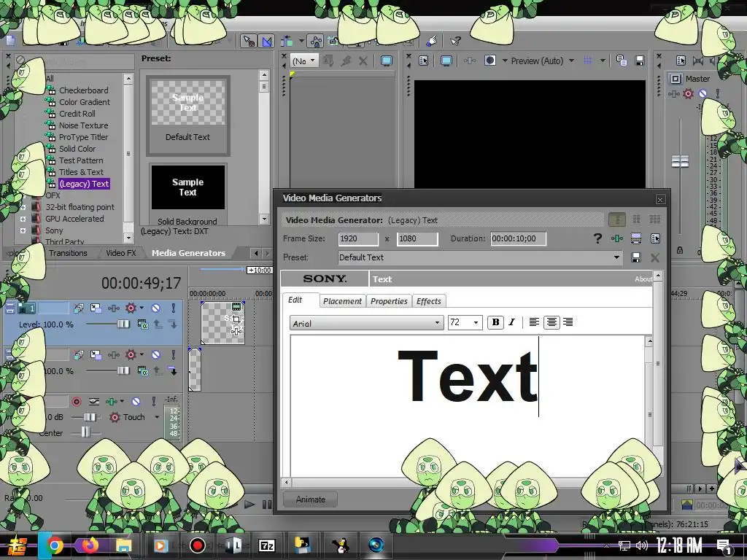Click audio track pan Center slider
The image size is (747, 560).
coord(85,432)
